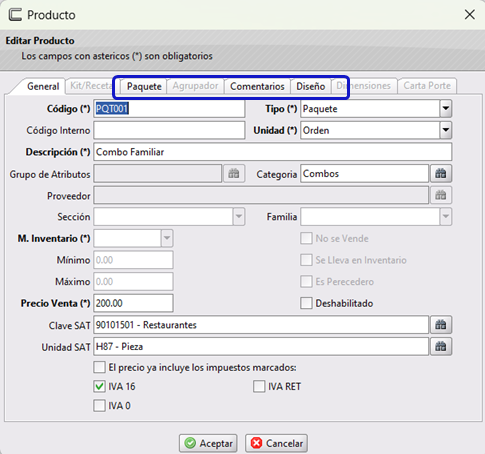The height and width of the screenshot is (454, 485).
Task: Open the Proveedor binoculars lookup
Action: click(x=441, y=195)
